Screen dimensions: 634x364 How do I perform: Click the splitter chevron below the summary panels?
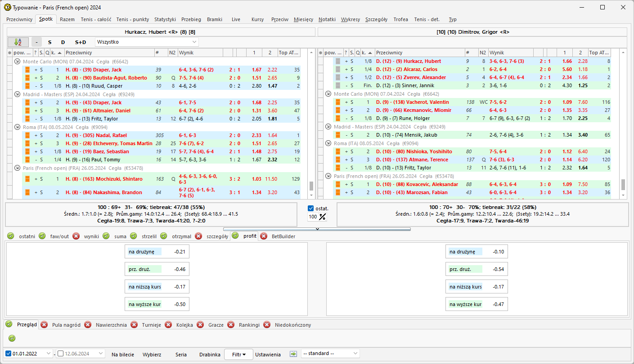click(x=317, y=229)
